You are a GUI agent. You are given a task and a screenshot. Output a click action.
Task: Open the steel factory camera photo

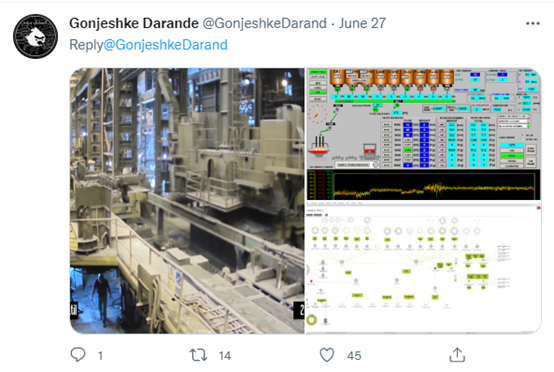[187, 201]
